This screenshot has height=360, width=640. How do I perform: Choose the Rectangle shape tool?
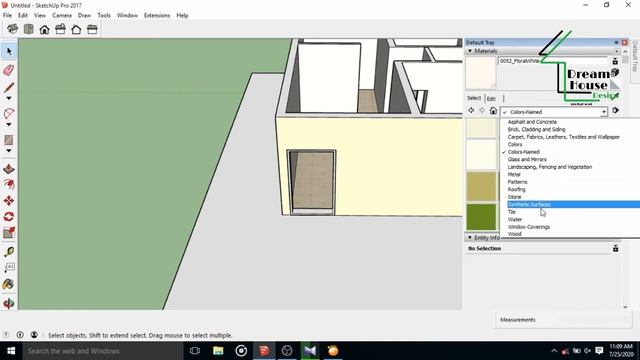click(x=9, y=140)
